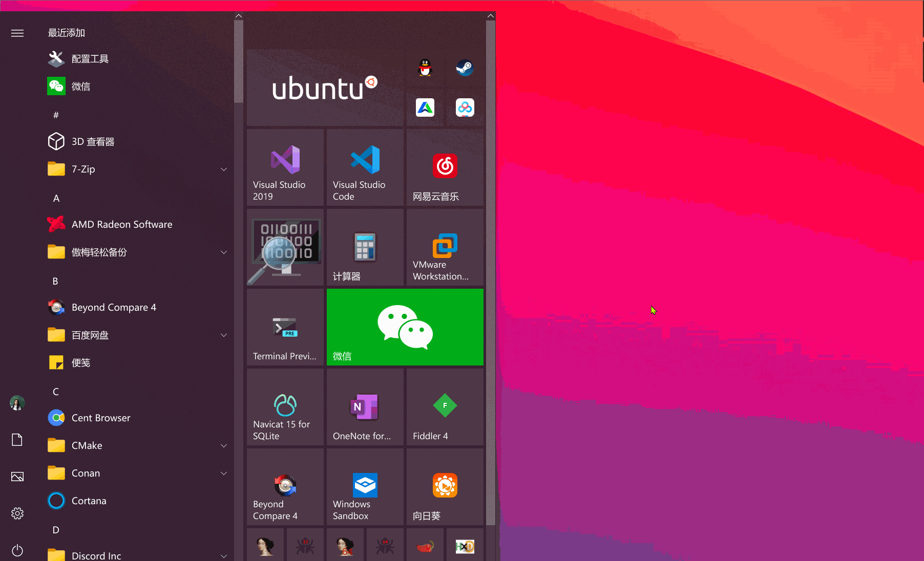Launch Cent Browser from app list

(139, 418)
